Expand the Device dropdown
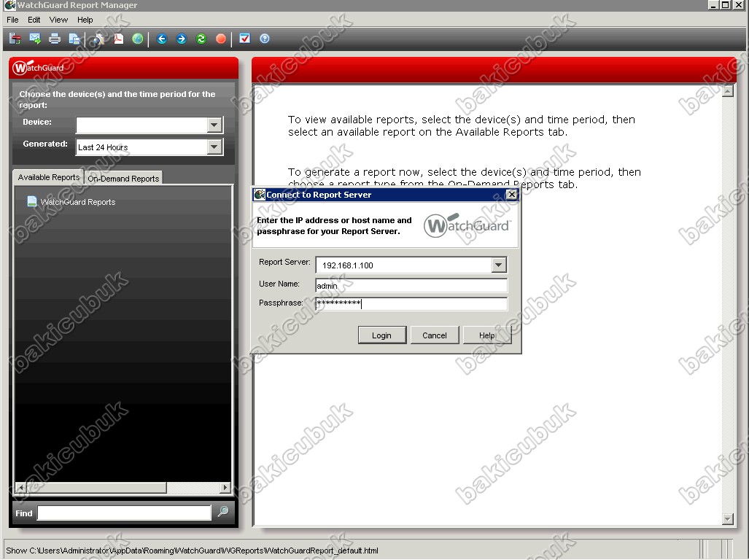 tap(214, 125)
